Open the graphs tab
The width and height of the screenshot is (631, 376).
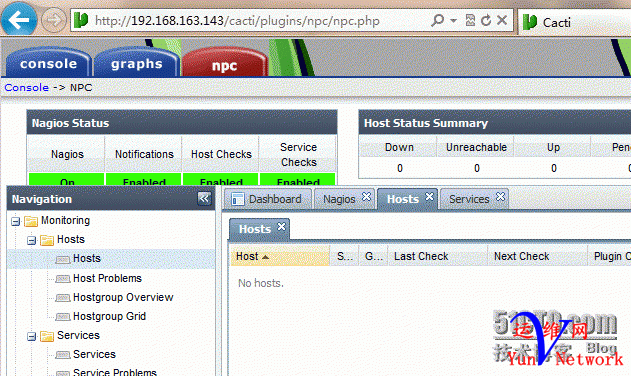pyautogui.click(x=136, y=63)
